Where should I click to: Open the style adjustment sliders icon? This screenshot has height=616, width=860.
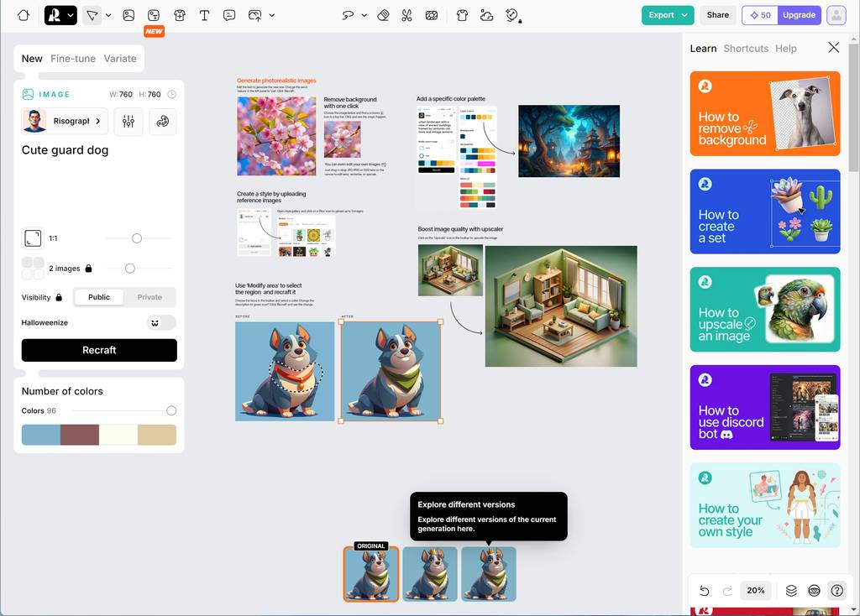point(128,122)
